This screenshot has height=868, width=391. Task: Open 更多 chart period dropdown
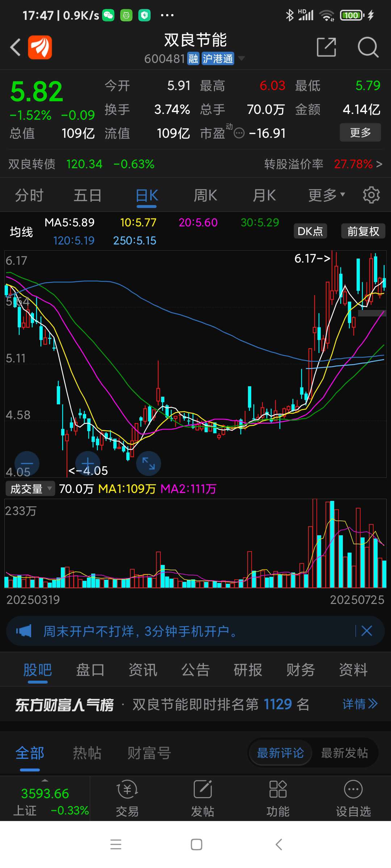(327, 195)
